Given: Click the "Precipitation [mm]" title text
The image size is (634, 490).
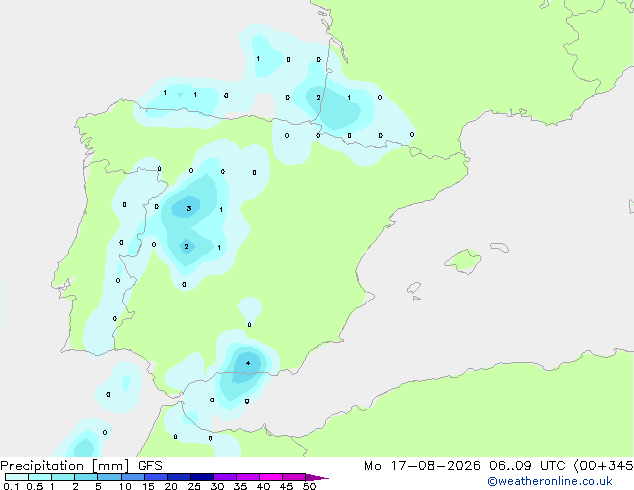Looking at the screenshot, I should pyautogui.click(x=65, y=466).
